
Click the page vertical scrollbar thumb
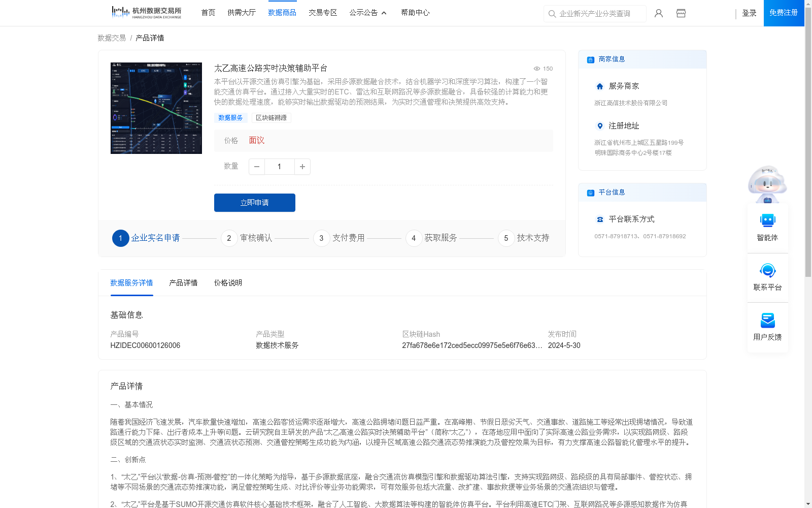[808, 141]
